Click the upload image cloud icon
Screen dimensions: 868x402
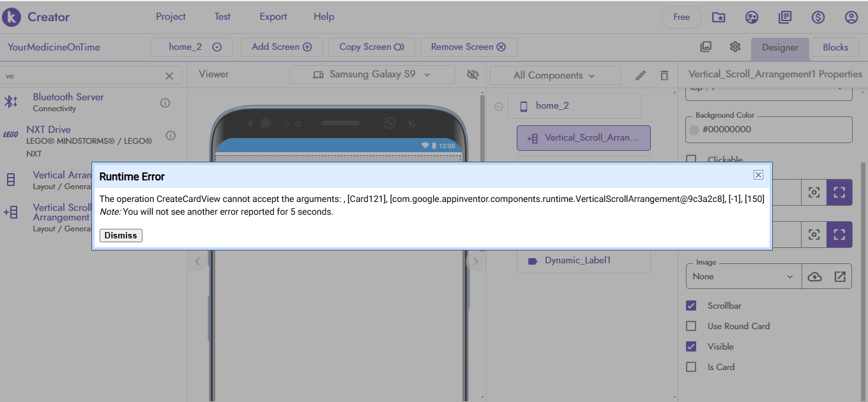coord(814,277)
